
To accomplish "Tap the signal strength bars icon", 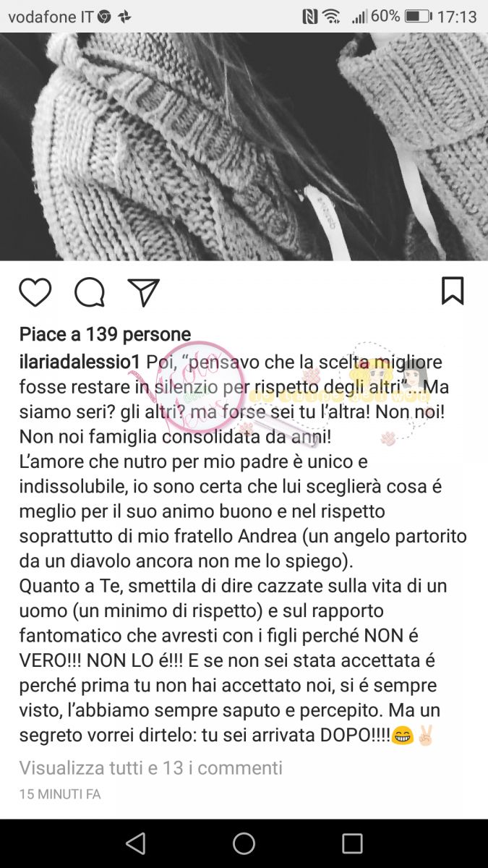I will click(359, 16).
